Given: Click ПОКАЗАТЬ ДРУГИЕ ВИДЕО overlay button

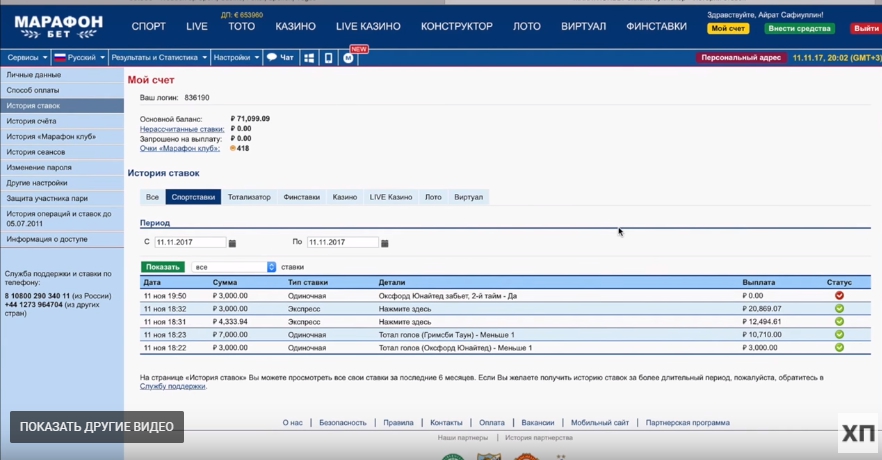Looking at the screenshot, I should (x=97, y=427).
